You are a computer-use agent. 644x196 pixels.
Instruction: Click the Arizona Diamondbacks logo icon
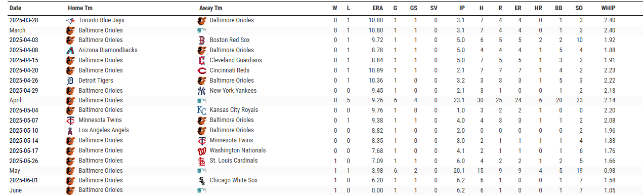[x=70, y=51]
